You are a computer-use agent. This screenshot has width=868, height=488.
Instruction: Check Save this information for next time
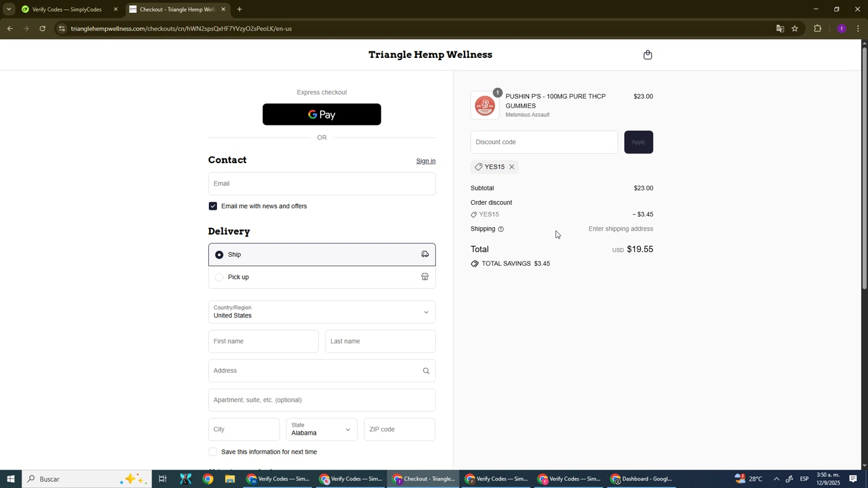coord(213,452)
